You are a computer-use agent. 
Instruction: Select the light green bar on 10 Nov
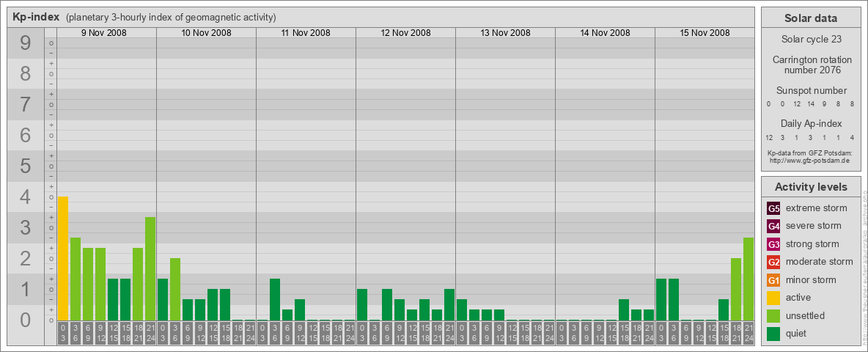tap(175, 290)
